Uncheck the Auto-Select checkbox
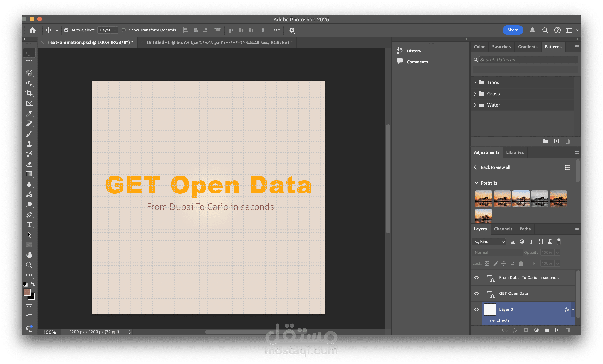This screenshot has height=364, width=603. 66,30
